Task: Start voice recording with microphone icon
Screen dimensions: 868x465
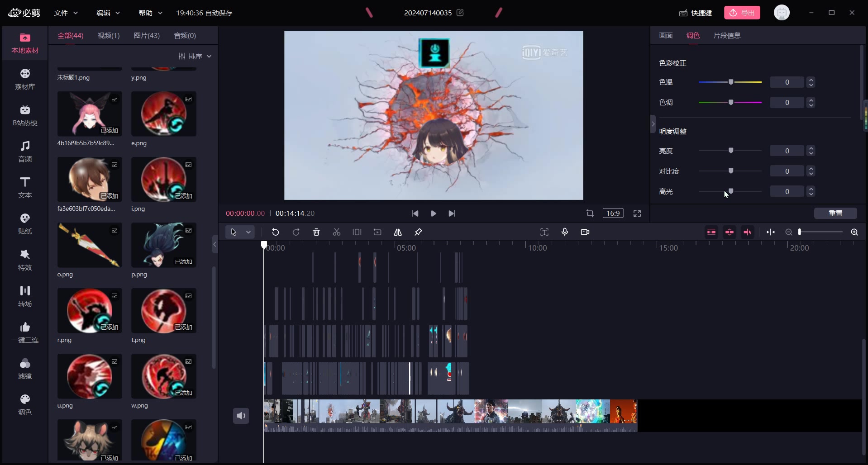Action: point(565,232)
